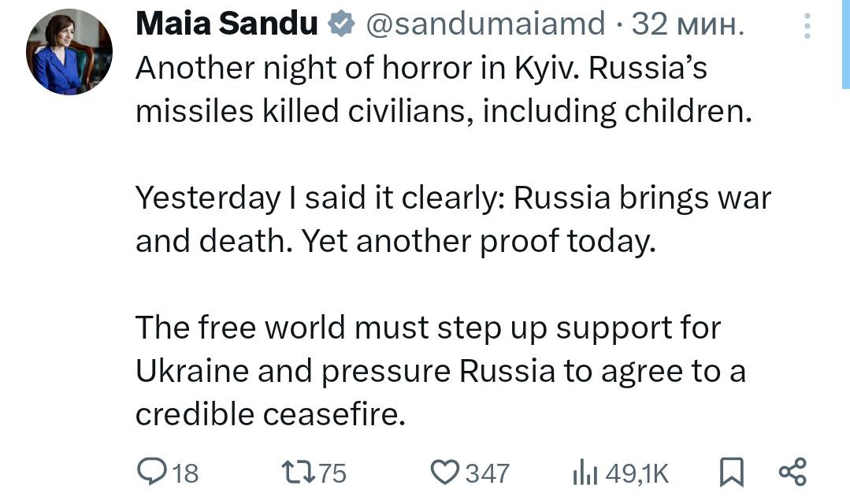Click the like count 347

pyautogui.click(x=488, y=473)
